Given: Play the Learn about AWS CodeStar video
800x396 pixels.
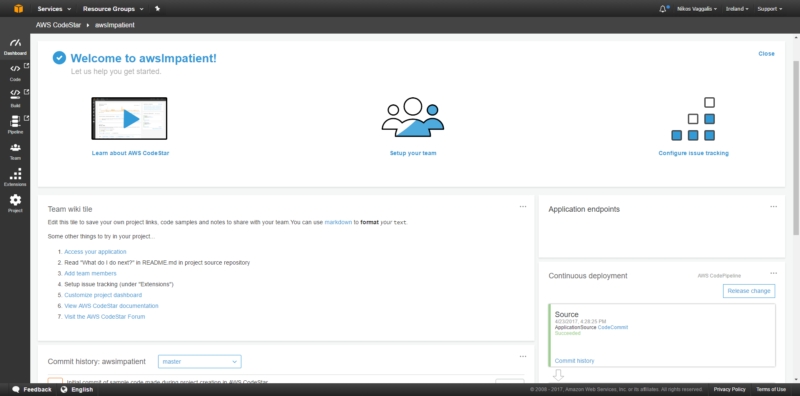Looking at the screenshot, I should 129,118.
